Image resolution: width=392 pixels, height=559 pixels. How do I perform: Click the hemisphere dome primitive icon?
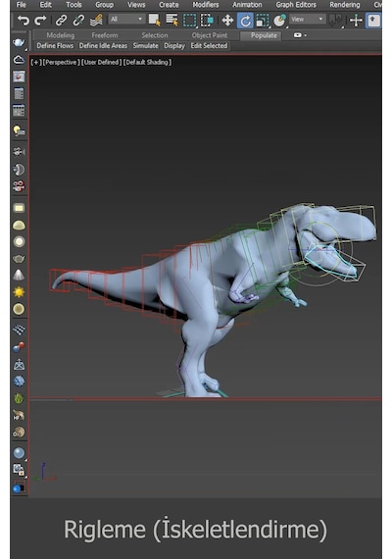click(x=19, y=225)
